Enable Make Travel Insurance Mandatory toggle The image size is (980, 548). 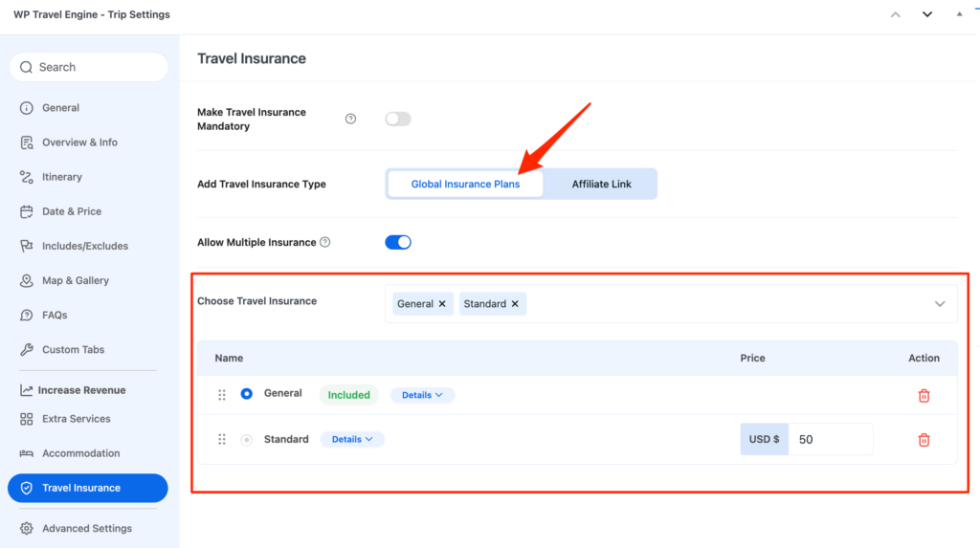point(397,119)
